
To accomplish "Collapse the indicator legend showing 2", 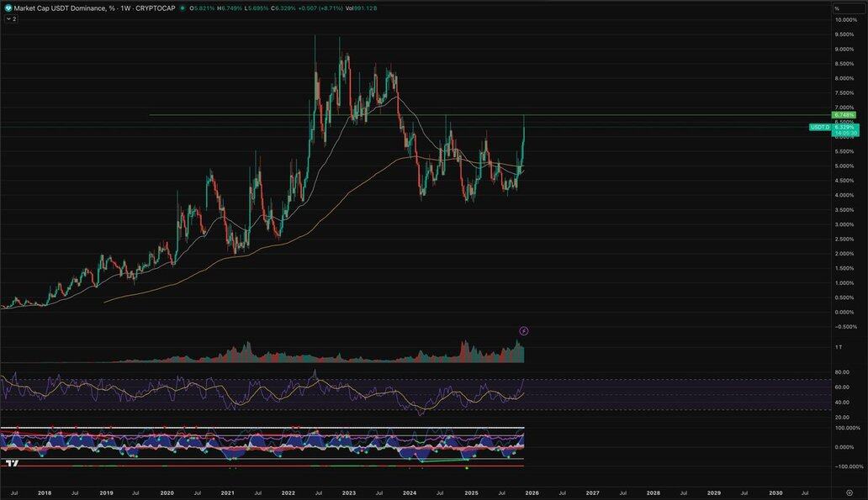I will (x=10, y=18).
